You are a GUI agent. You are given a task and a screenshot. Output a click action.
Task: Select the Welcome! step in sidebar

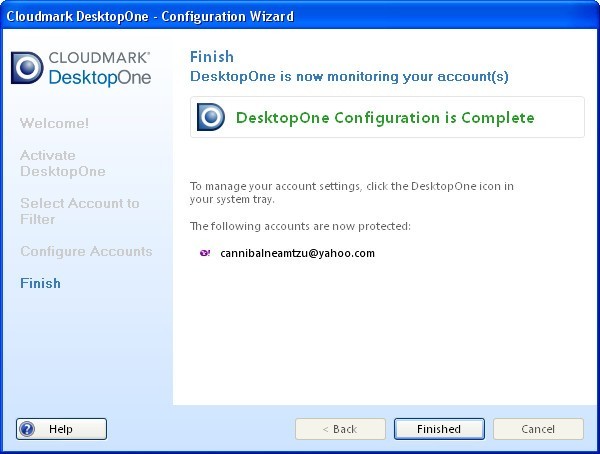[54, 123]
